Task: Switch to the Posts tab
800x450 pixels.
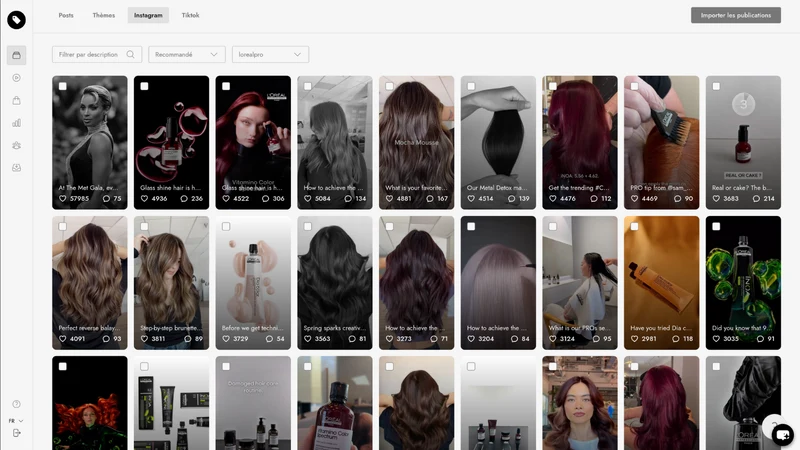Action: [x=66, y=15]
